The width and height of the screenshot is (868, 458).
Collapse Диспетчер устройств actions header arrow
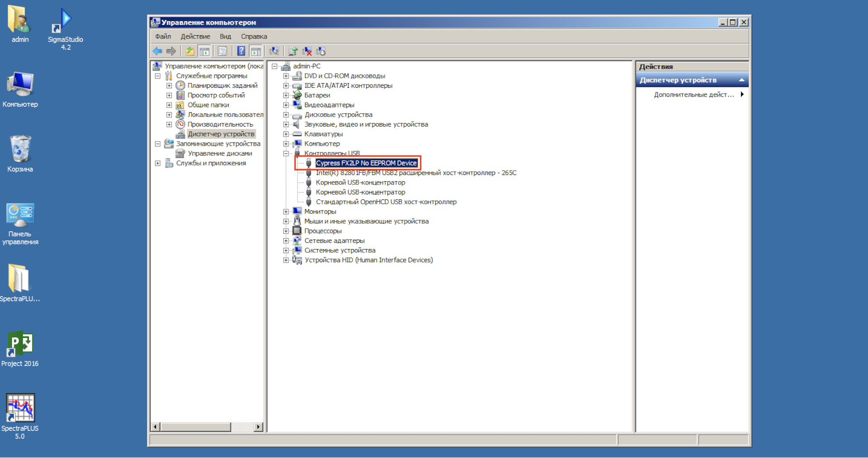pos(741,80)
